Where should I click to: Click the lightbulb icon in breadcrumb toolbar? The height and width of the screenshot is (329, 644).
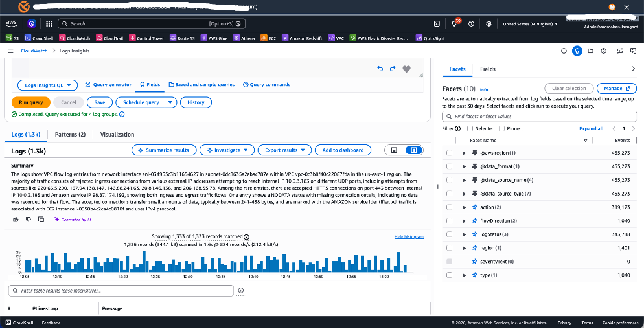pyautogui.click(x=577, y=51)
